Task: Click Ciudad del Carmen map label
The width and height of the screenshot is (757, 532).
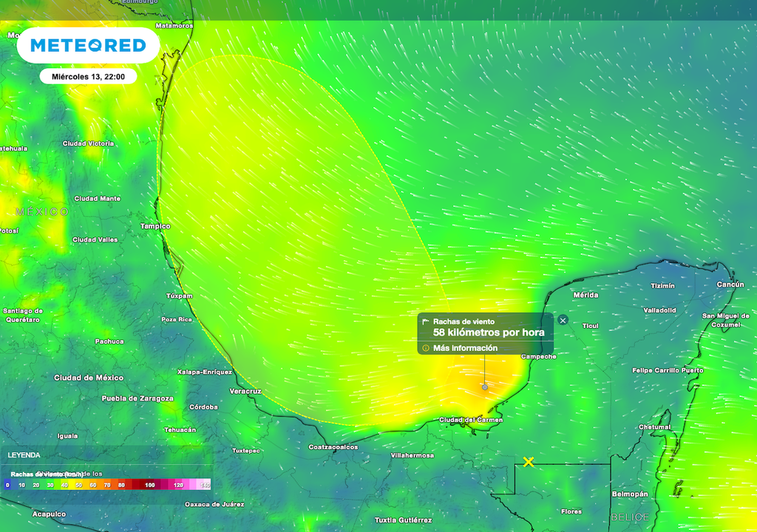Action: point(471,420)
